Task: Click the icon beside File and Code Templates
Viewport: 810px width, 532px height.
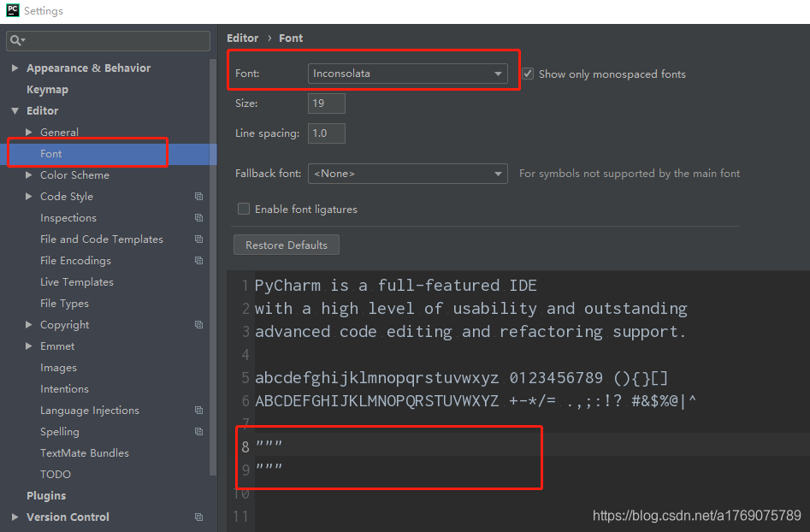Action: [198, 239]
